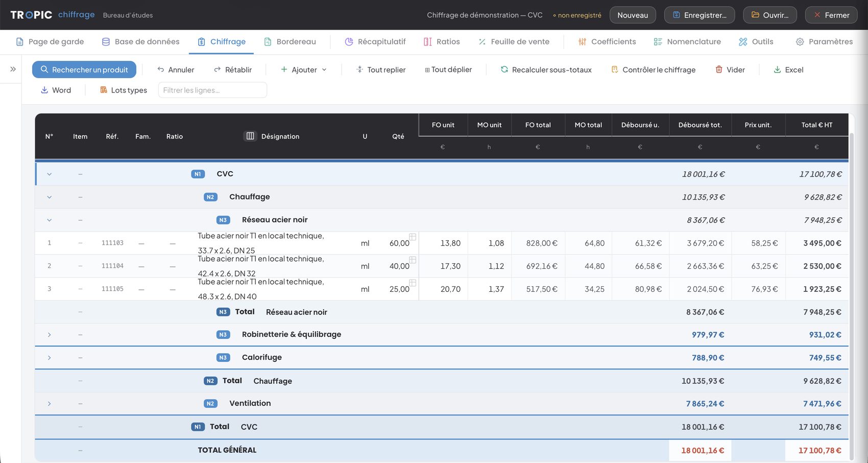Open the Ajouter dropdown menu
Screen dimensions: 868x463
[x=304, y=70]
